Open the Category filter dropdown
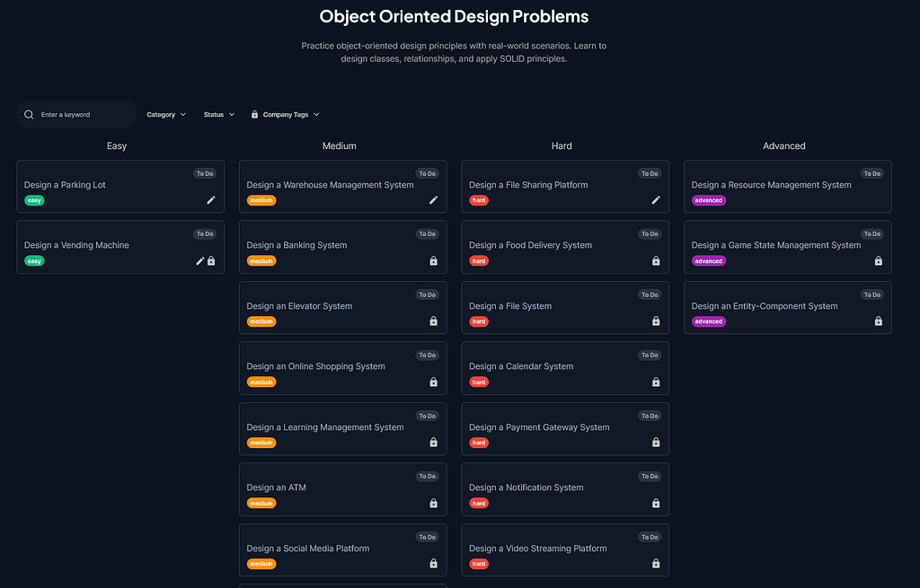 tap(166, 115)
